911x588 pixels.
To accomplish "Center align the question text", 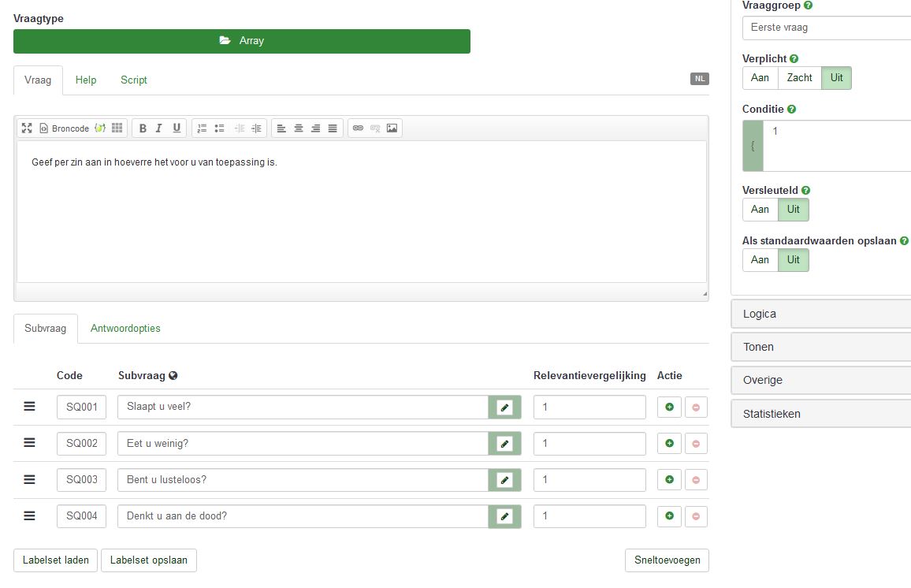I will coord(299,128).
